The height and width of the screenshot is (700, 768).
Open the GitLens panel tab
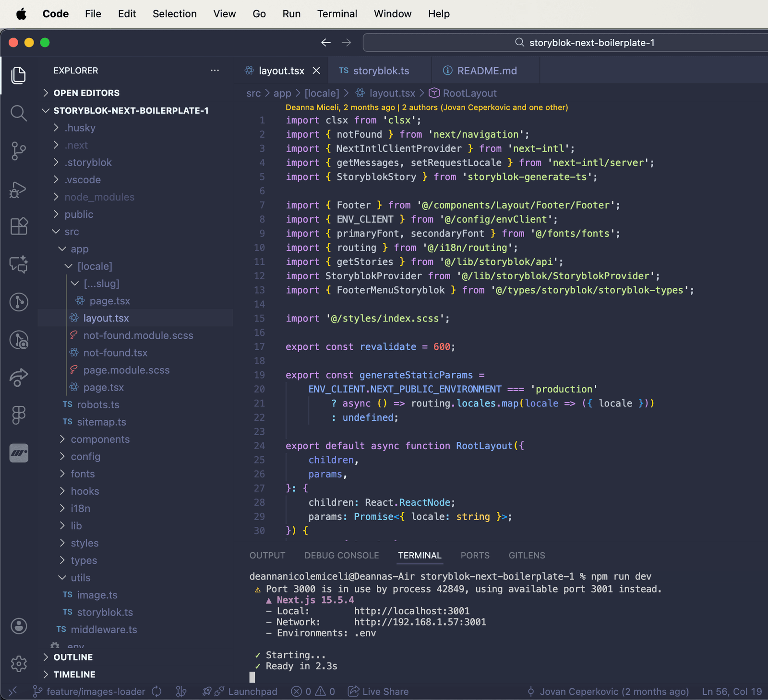pyautogui.click(x=527, y=555)
